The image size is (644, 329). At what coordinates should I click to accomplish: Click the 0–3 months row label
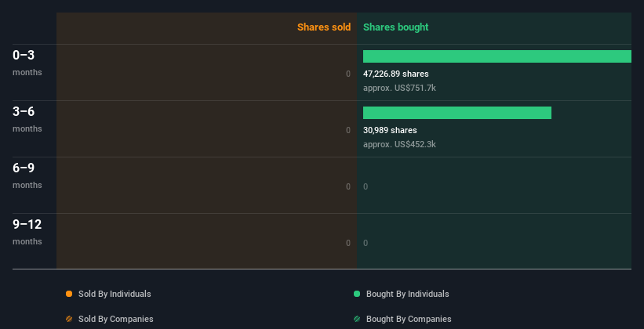(x=27, y=63)
